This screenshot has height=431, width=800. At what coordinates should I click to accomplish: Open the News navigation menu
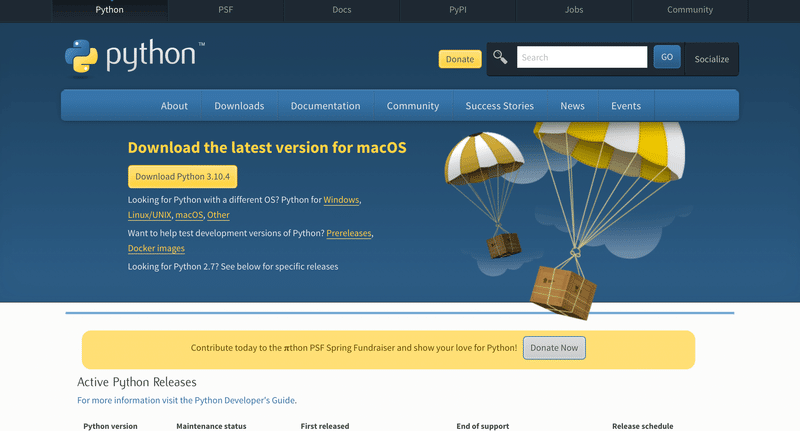[572, 106]
